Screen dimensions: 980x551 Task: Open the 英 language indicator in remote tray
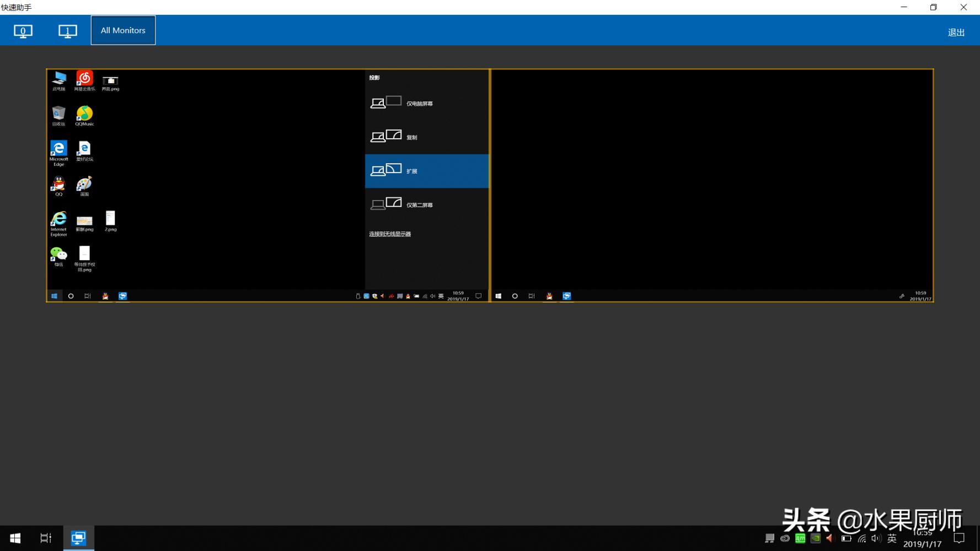[x=441, y=296]
